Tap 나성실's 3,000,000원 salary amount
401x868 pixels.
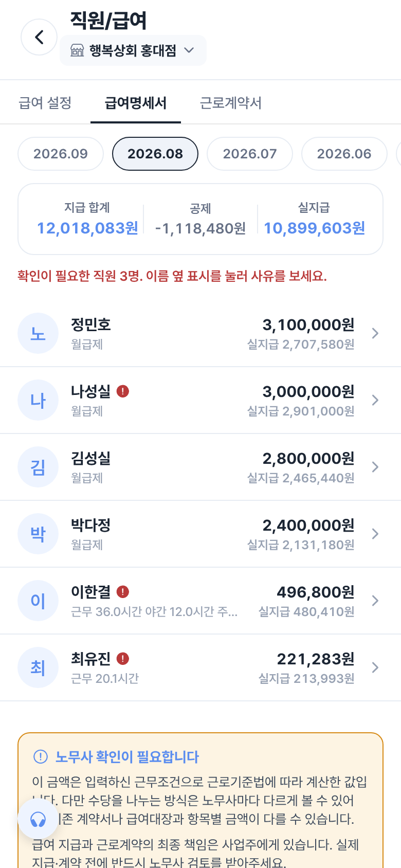[308, 392]
